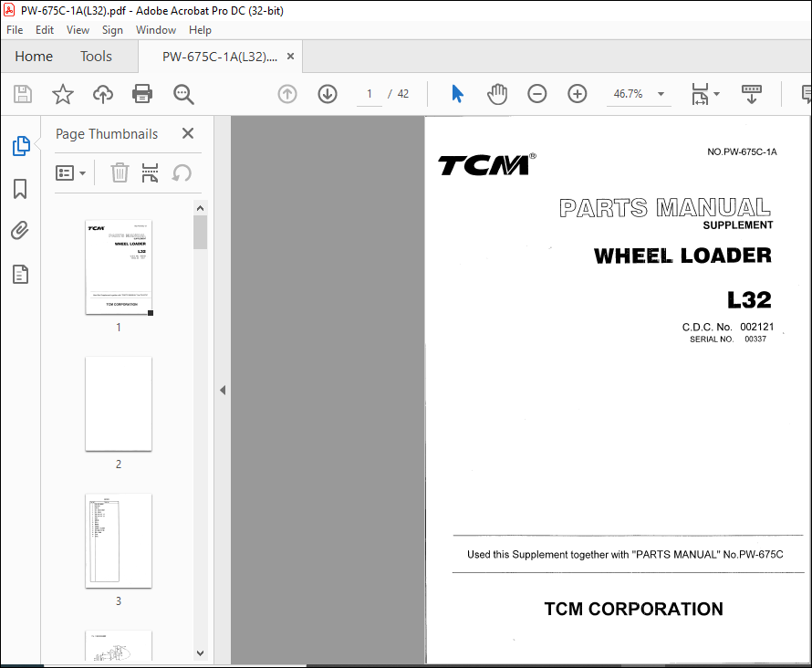This screenshot has width=812, height=668.
Task: Upload file to cloud icon
Action: click(102, 94)
